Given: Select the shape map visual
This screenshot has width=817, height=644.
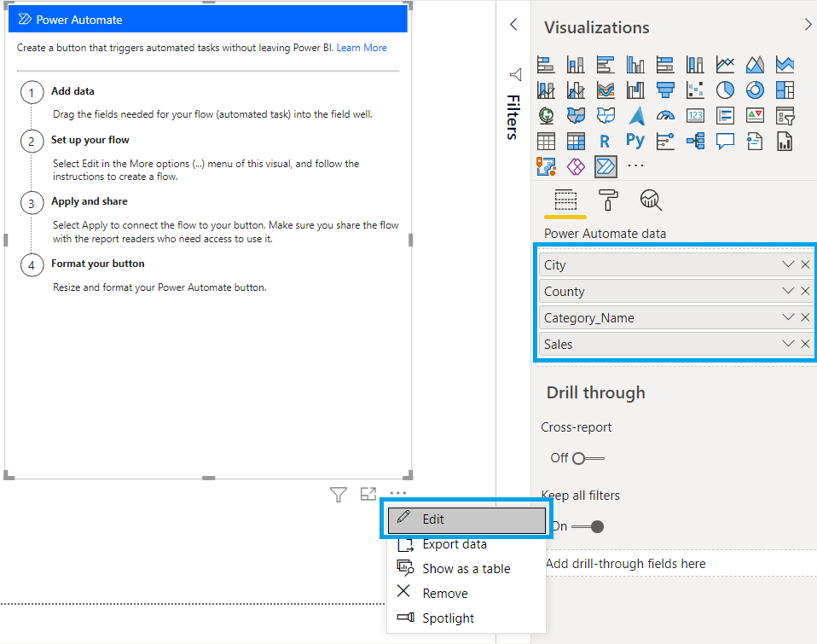Looking at the screenshot, I should tap(606, 115).
